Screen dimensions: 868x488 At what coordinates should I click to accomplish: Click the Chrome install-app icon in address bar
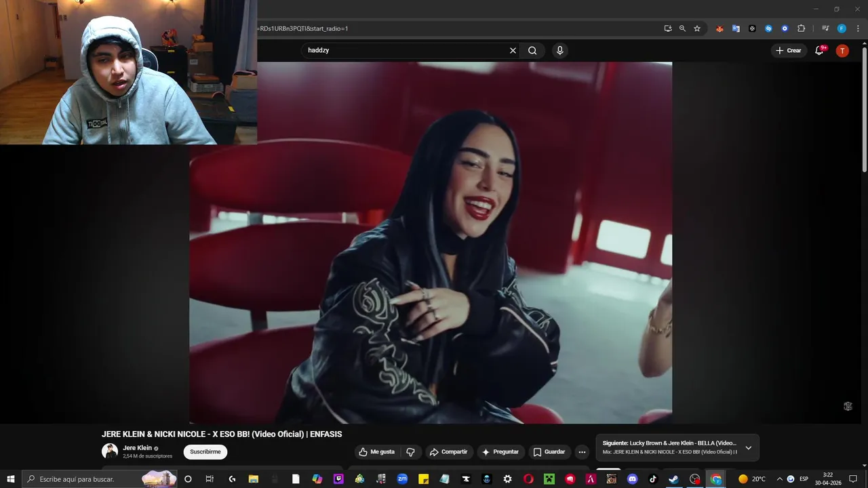pyautogui.click(x=668, y=28)
